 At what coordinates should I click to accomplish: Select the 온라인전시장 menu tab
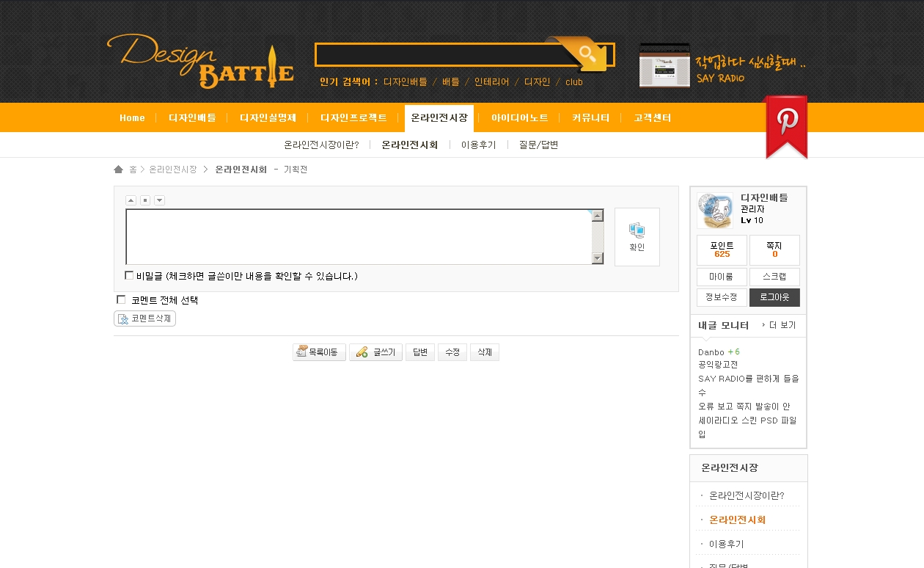pyautogui.click(x=439, y=118)
